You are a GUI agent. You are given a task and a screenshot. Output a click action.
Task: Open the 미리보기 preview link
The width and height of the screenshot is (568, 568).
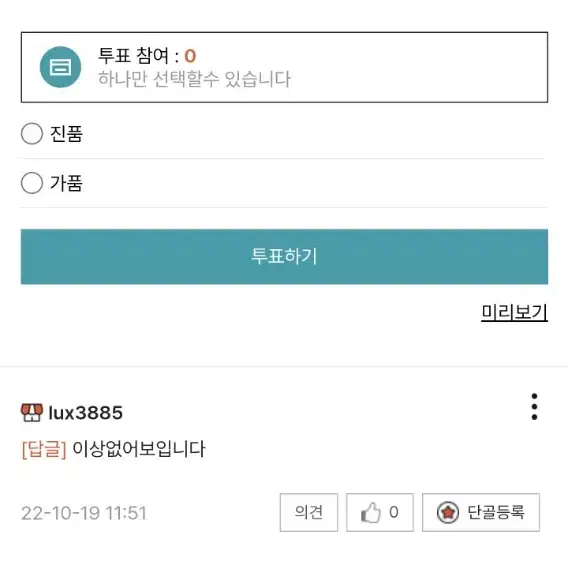pyautogui.click(x=514, y=312)
